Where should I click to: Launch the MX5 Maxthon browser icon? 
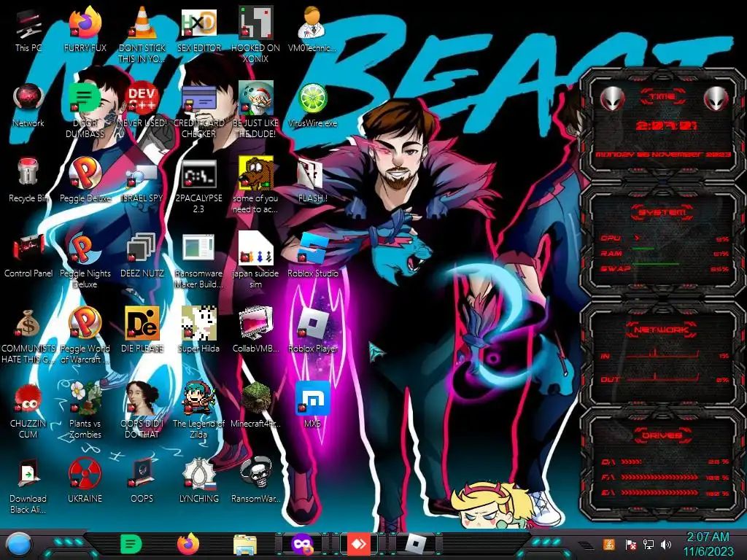coord(312,398)
